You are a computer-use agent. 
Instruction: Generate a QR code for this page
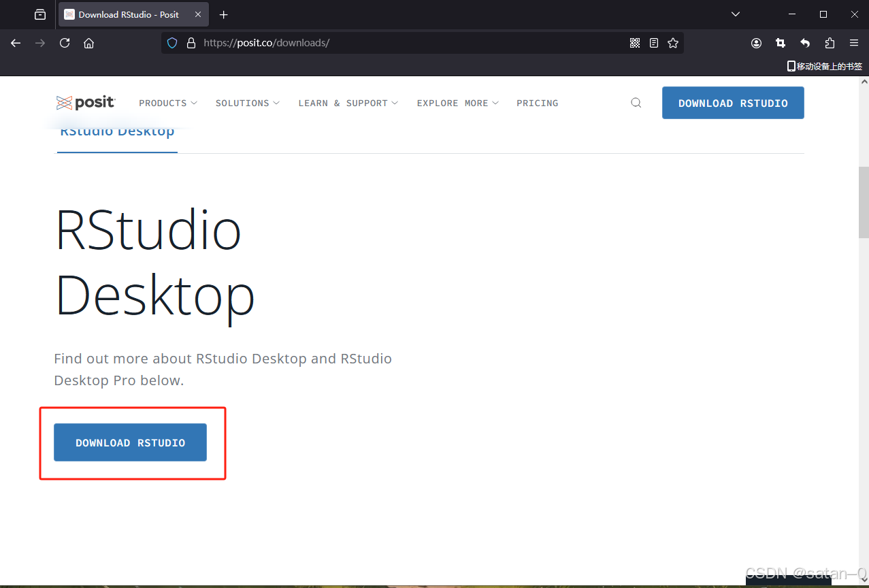[635, 43]
